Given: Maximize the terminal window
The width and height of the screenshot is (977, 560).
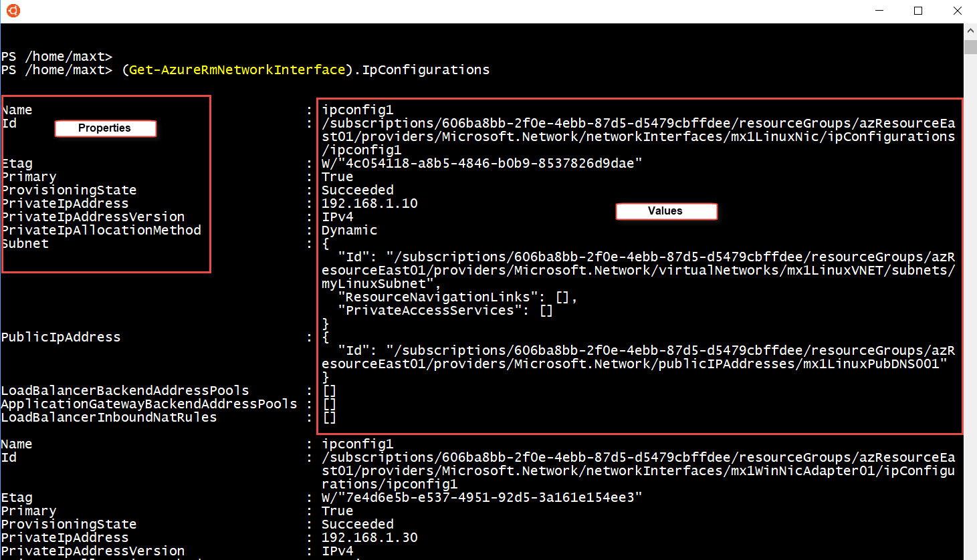Looking at the screenshot, I should (918, 11).
